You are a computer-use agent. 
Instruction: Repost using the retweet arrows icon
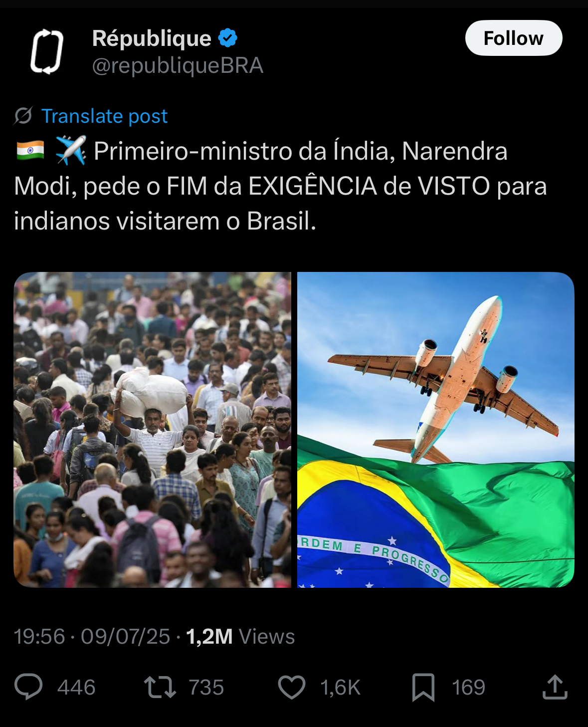click(160, 687)
